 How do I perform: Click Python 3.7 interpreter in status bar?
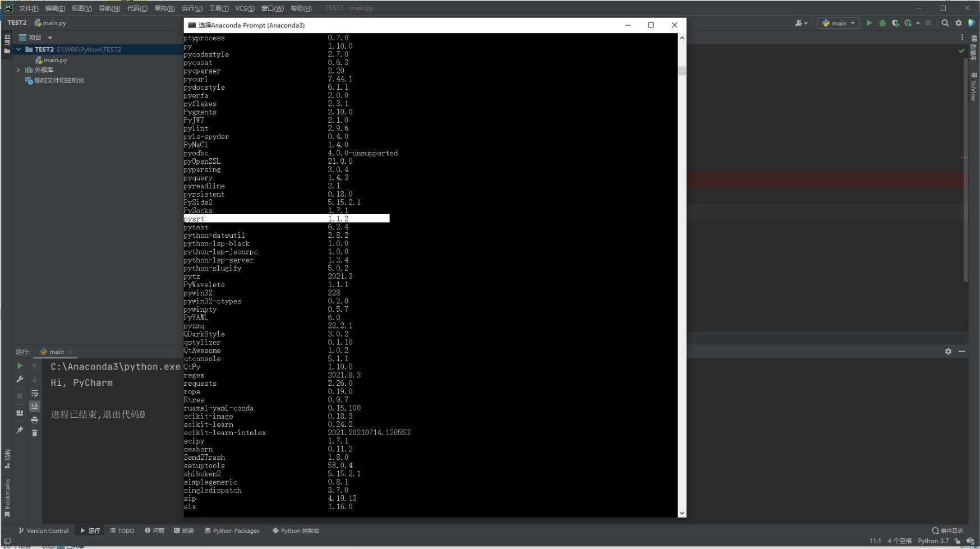933,541
